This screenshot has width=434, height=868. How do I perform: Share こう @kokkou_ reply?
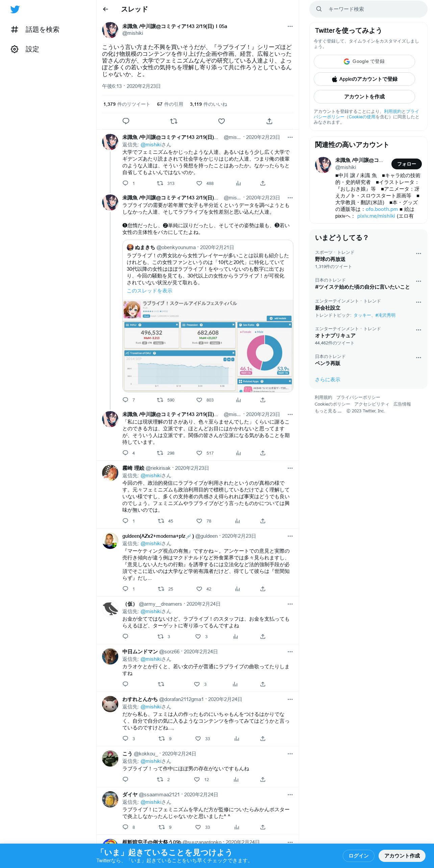[263, 779]
